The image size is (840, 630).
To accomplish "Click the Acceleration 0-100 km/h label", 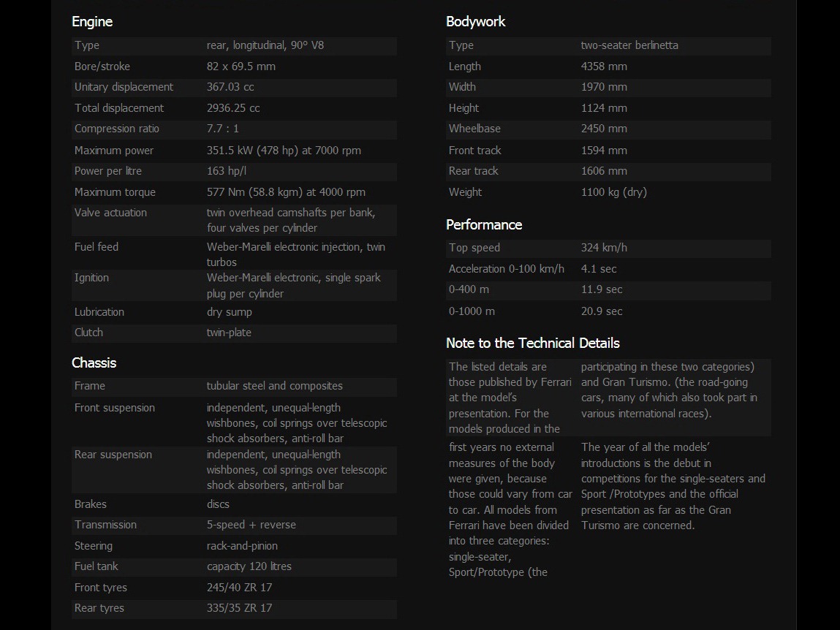I will click(507, 269).
